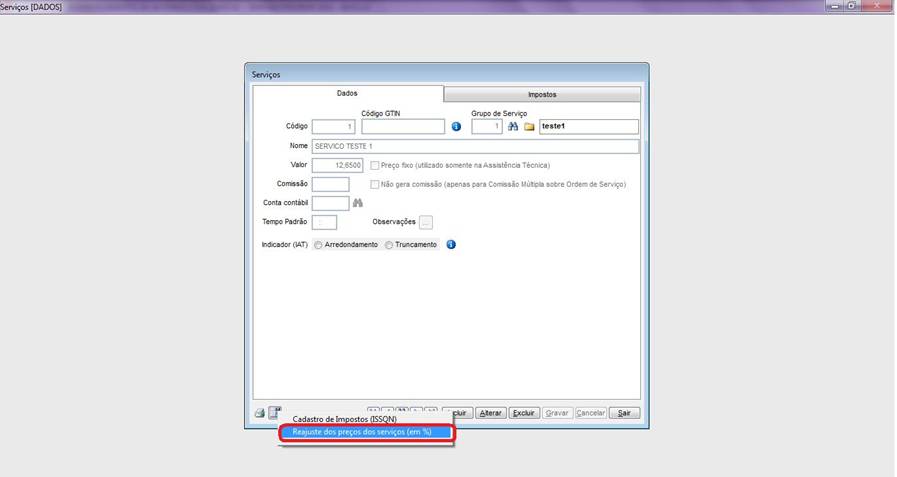897x477 pixels.
Task: Focus the Código GTIN field
Action: (403, 126)
